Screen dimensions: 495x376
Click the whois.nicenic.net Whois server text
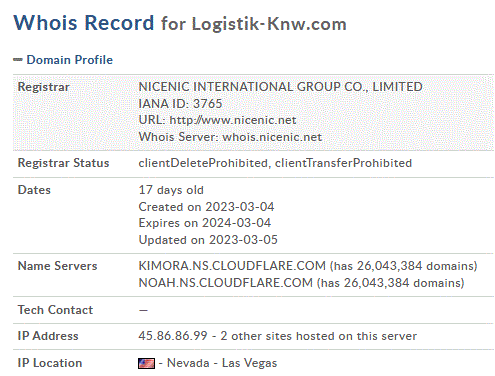pyautogui.click(x=272, y=137)
